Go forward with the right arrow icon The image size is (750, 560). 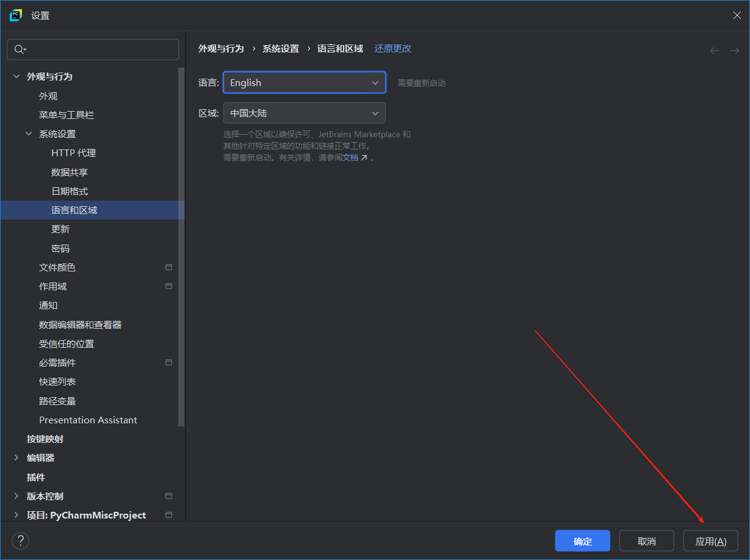coord(735,51)
